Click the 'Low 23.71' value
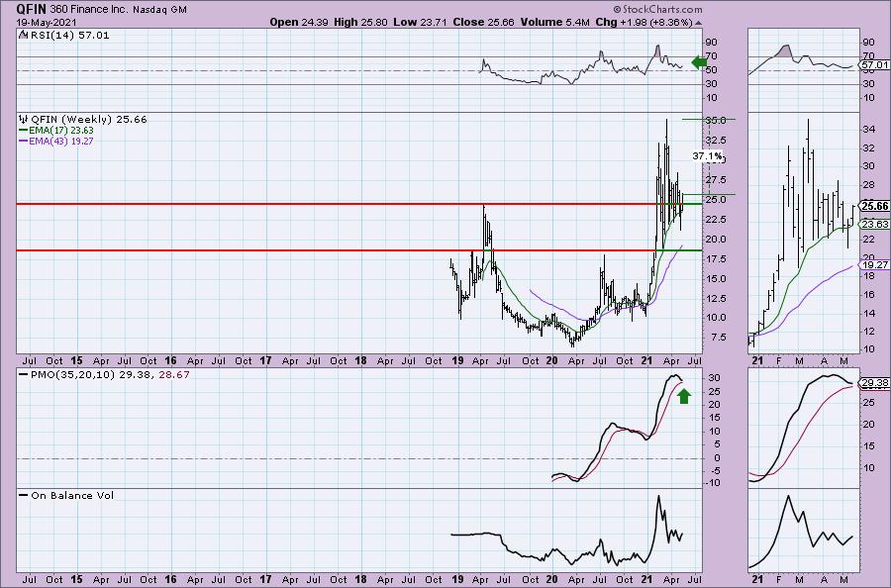The width and height of the screenshot is (891, 588). 420,22
